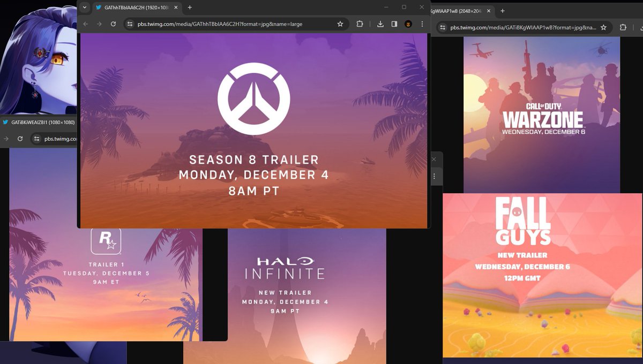Reload the left Rockstar image window
The width and height of the screenshot is (643, 364).
(20, 139)
